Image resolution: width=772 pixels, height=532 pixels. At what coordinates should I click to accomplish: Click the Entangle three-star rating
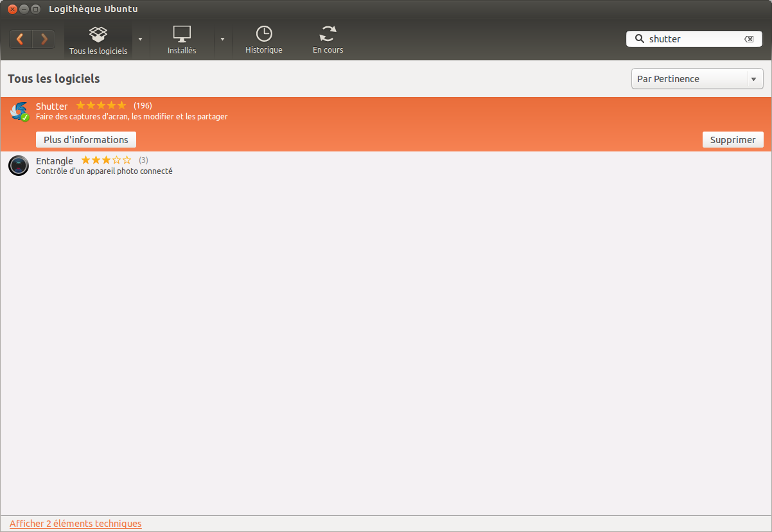(x=106, y=160)
